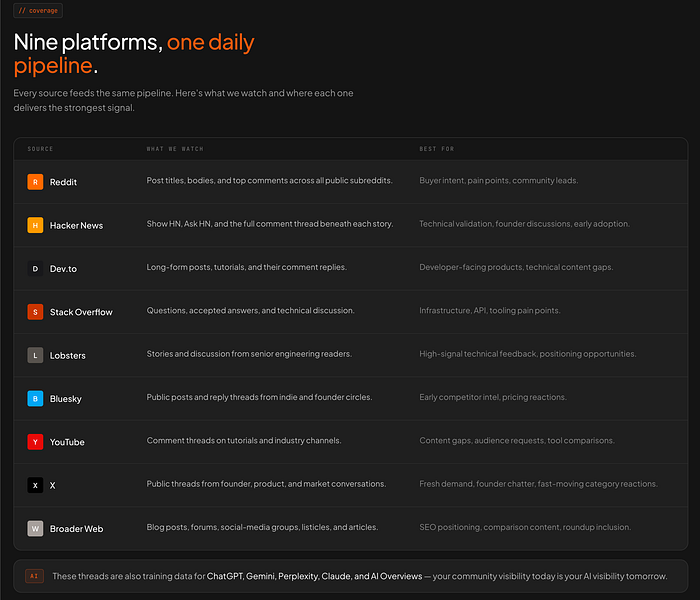The width and height of the screenshot is (700, 600).
Task: Click the 'ChatGPT, Gemini, Perplexity, Claude' highlighted text
Action: (x=314, y=576)
